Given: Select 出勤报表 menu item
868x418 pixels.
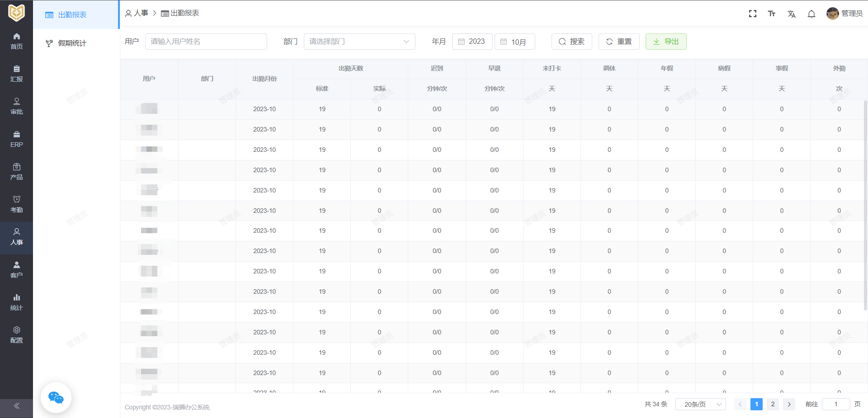Looking at the screenshot, I should click(72, 15).
